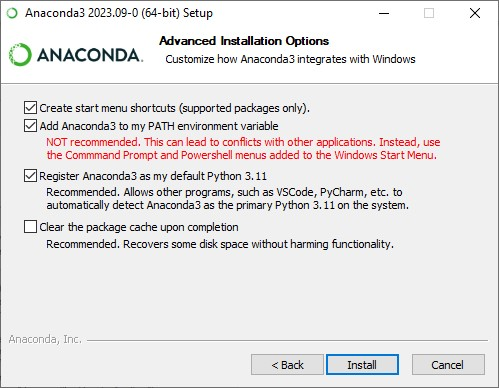Click the 'Clear the package cache upon completion' label
Viewport: 499px width, 388px height.
(139, 227)
